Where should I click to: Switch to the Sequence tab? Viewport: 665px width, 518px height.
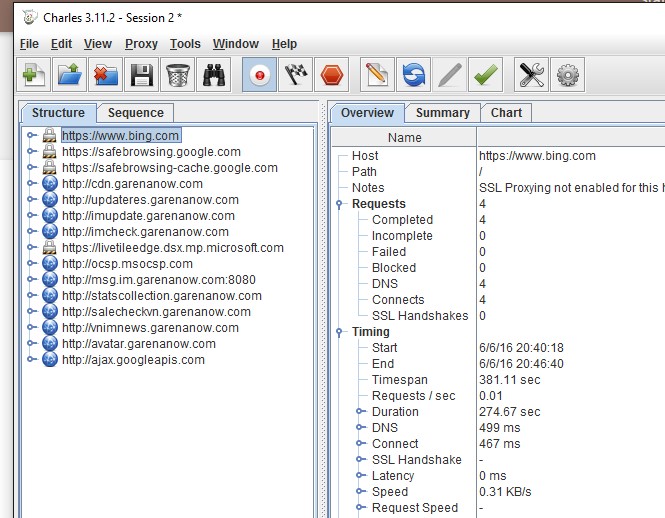point(136,113)
